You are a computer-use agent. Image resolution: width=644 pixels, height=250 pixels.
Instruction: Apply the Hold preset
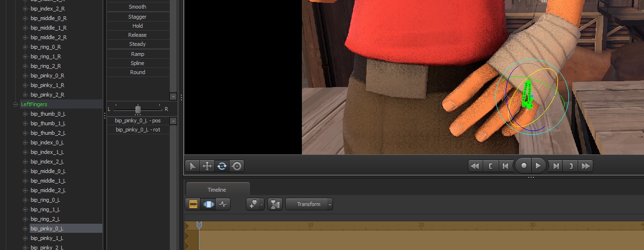pos(138,26)
